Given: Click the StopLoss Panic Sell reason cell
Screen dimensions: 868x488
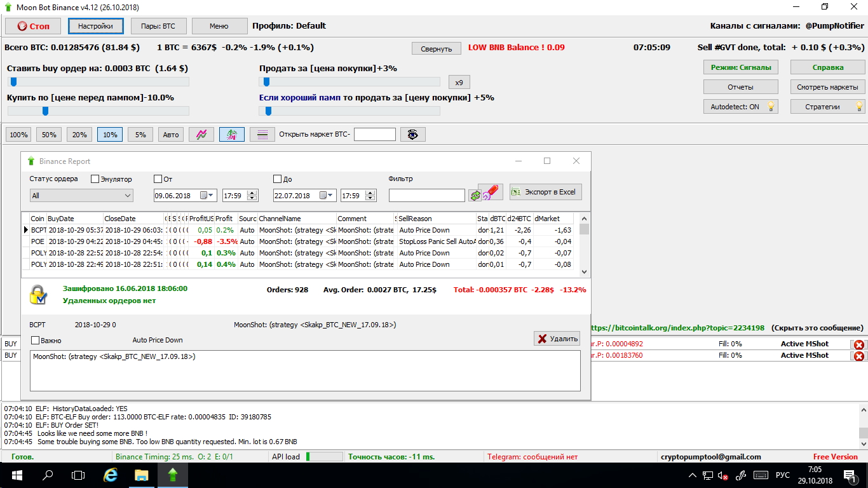Looking at the screenshot, I should (x=437, y=241).
